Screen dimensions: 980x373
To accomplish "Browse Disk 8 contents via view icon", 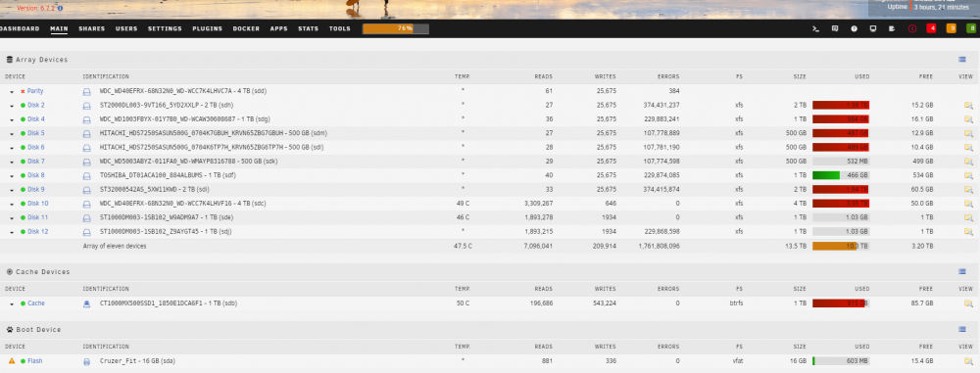I will point(968,175).
